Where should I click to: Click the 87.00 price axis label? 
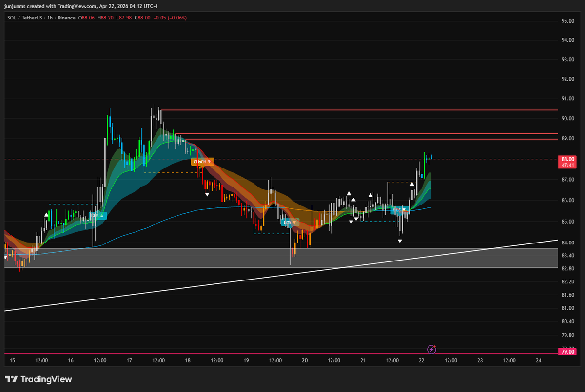(x=567, y=180)
